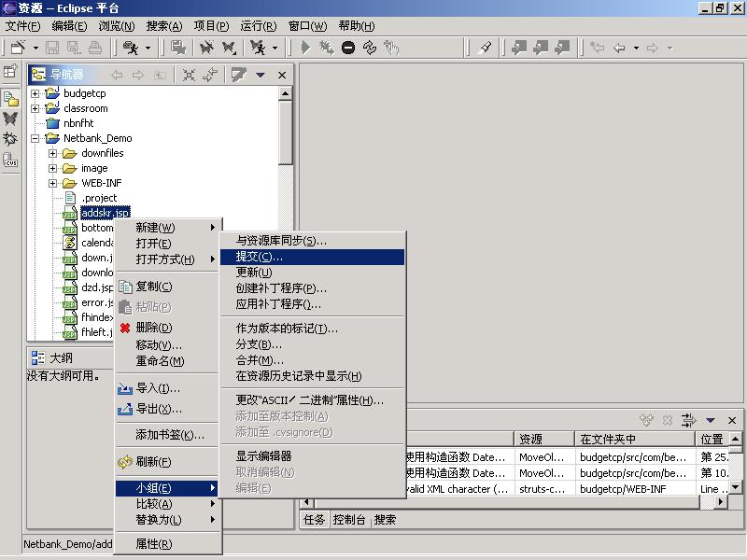Open the Tasks view menu triangle

pos(711,420)
